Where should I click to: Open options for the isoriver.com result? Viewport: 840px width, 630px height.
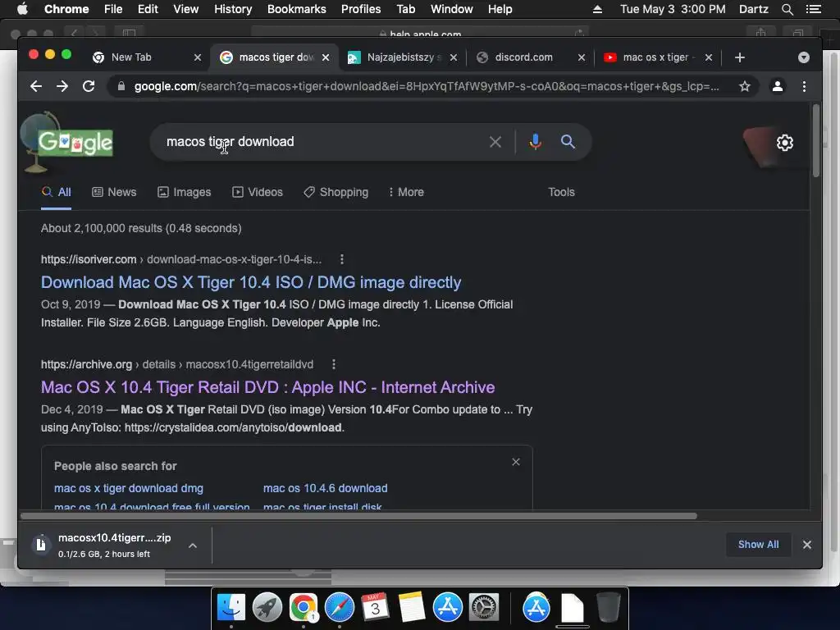click(x=342, y=259)
